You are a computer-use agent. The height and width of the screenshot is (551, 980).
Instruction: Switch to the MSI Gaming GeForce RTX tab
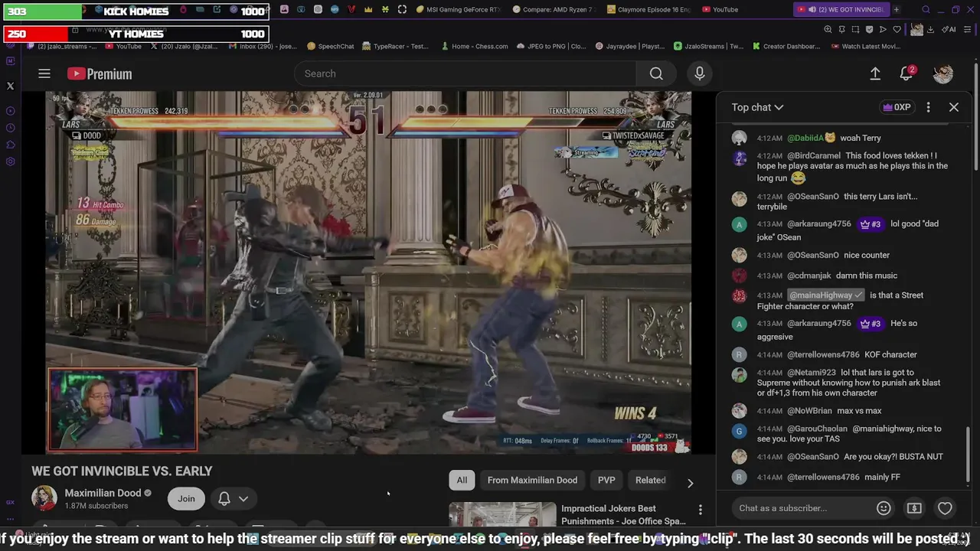458,9
